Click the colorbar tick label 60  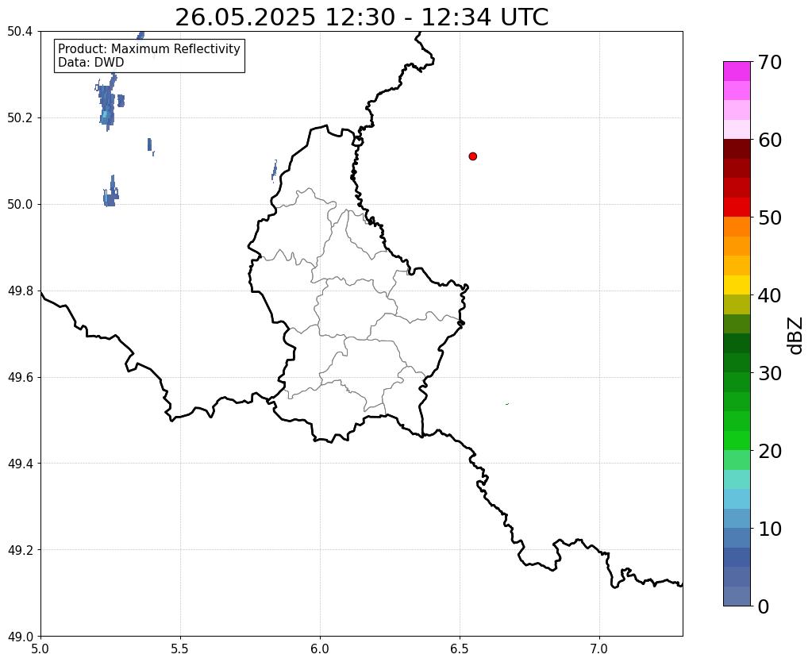click(770, 140)
